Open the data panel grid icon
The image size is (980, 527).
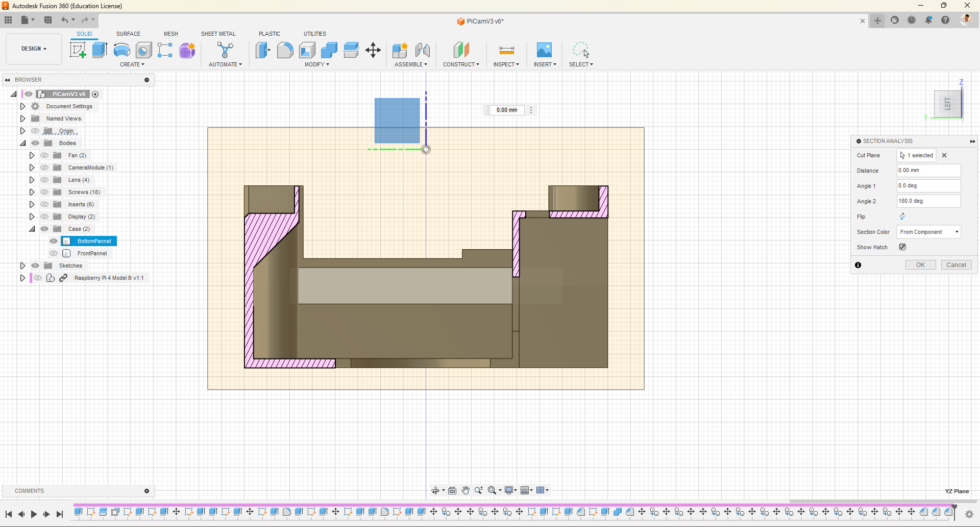[8, 20]
